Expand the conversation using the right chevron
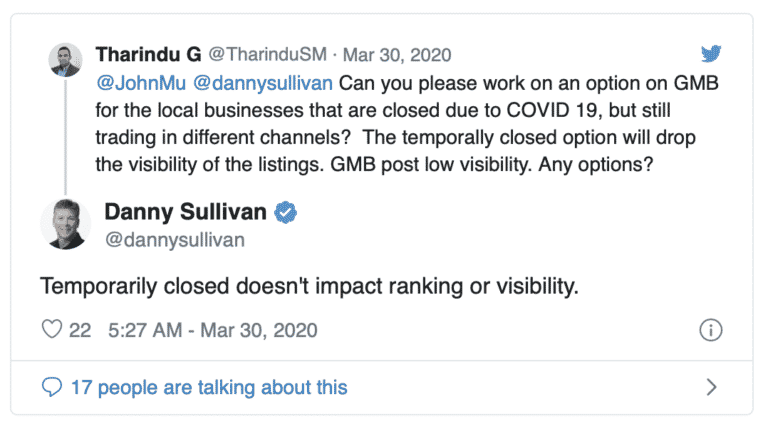Image resolution: width=768 pixels, height=429 pixels. point(711,387)
